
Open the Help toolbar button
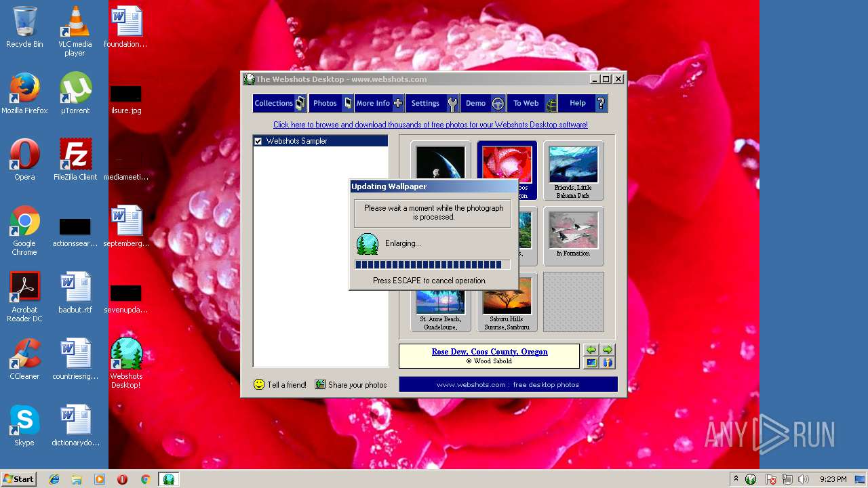coord(583,103)
